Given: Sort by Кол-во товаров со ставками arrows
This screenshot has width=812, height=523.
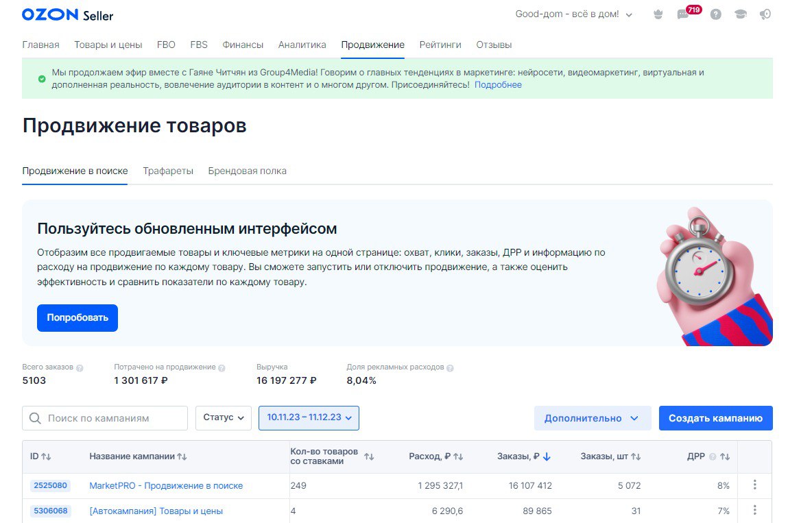Looking at the screenshot, I should pyautogui.click(x=369, y=457).
